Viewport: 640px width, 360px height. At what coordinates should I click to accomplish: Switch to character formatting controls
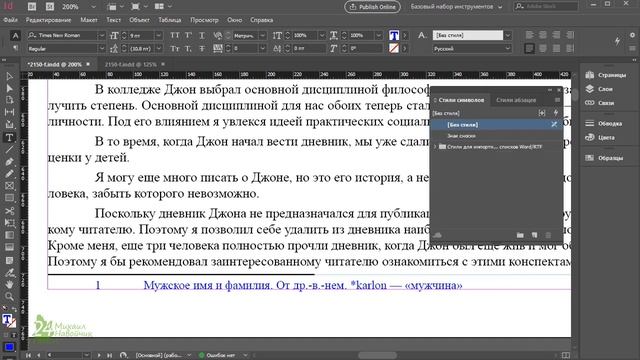[x=15, y=36]
